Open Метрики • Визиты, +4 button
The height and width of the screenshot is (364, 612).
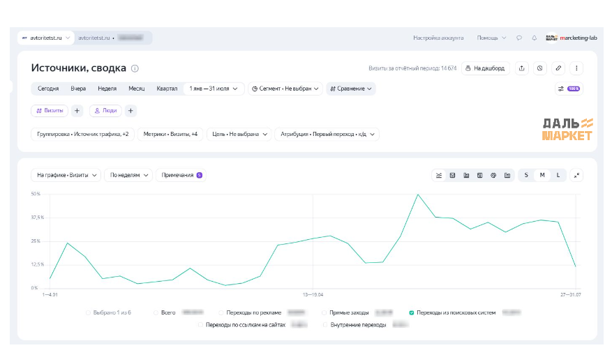(170, 134)
